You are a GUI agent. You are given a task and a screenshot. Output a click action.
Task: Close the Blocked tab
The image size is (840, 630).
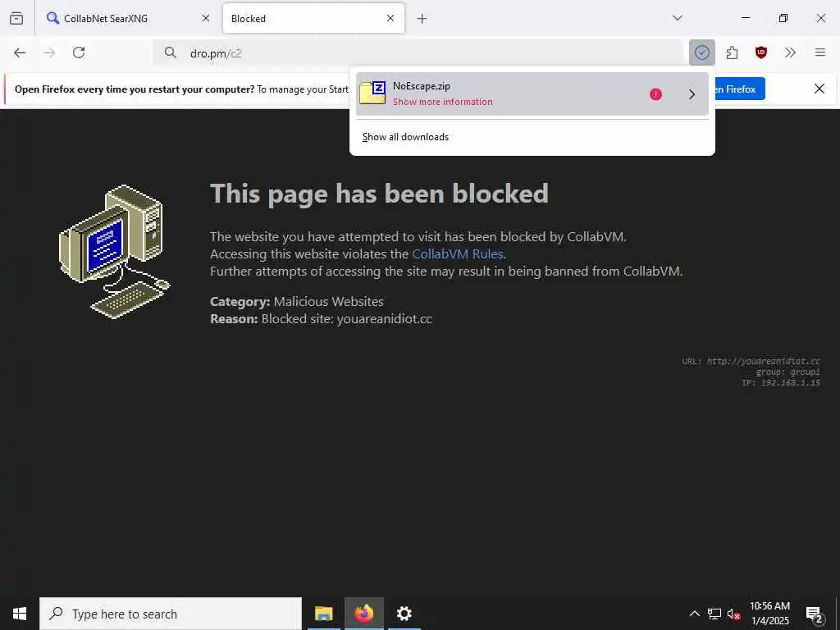[390, 18]
